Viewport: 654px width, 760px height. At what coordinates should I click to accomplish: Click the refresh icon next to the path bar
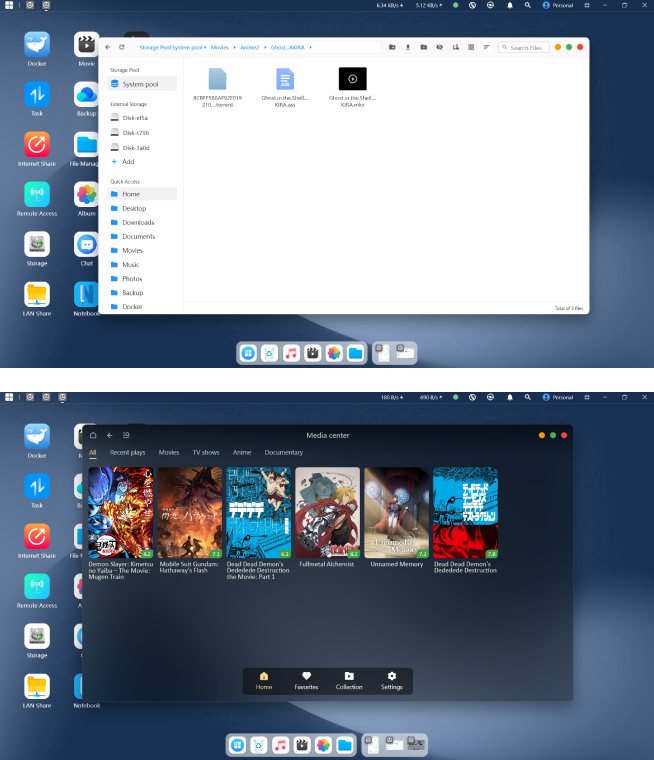tap(122, 47)
